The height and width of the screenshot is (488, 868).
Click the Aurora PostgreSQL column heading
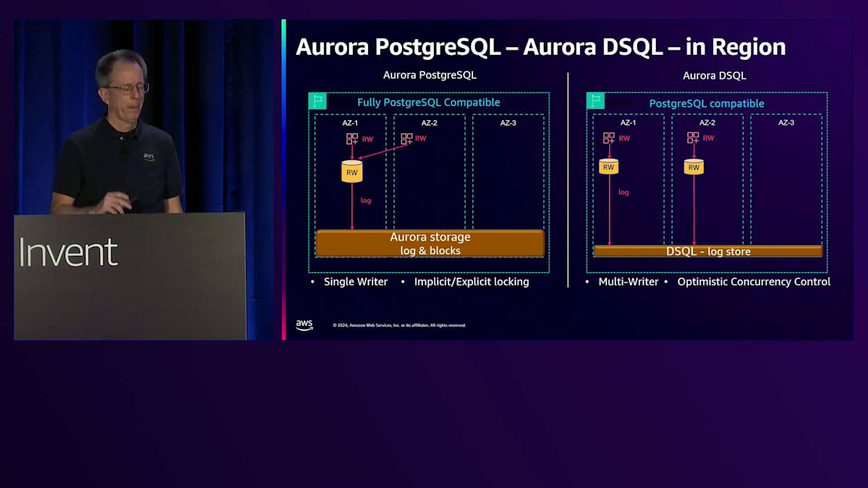430,75
